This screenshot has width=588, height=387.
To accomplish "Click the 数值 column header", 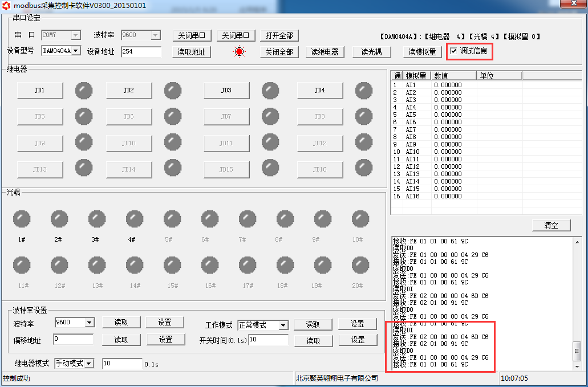I will [x=453, y=76].
